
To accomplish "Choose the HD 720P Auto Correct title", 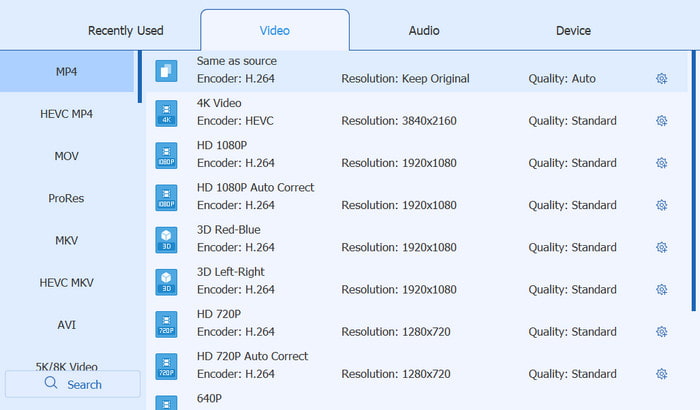I will coord(252,356).
